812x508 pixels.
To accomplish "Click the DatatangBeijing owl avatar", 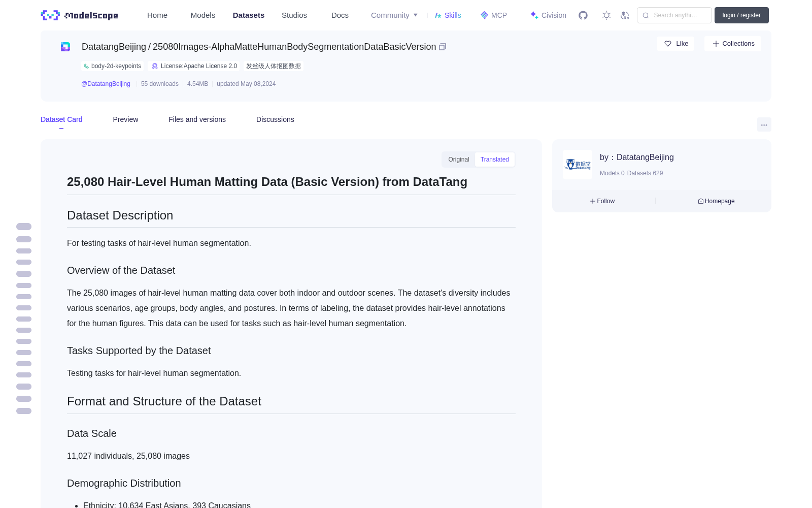I will click(x=578, y=165).
